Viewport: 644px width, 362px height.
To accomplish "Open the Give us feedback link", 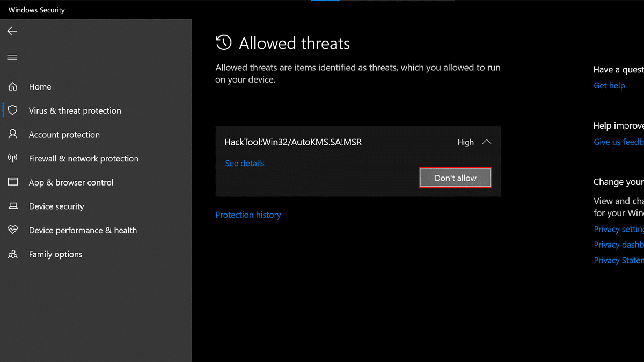I will pos(618,142).
